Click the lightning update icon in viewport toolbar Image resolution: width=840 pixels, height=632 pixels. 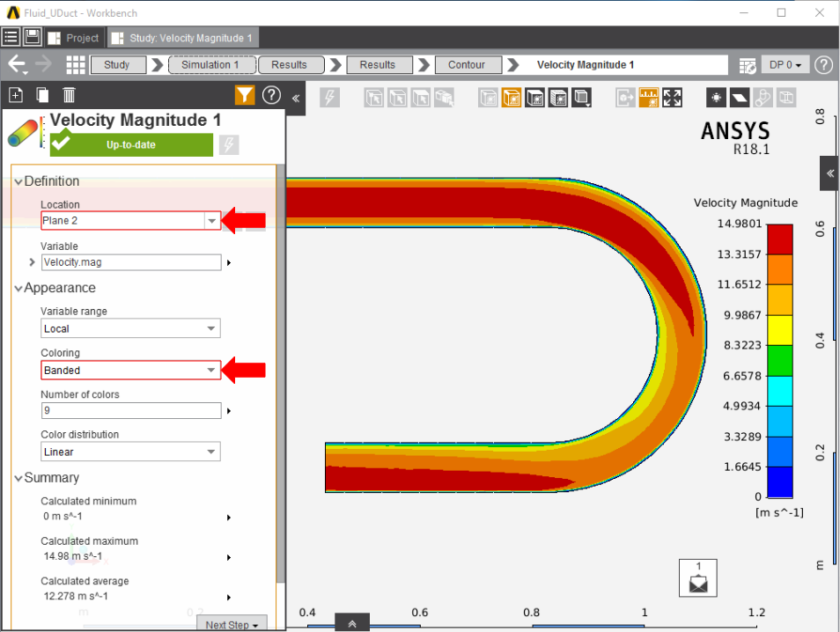(x=329, y=98)
